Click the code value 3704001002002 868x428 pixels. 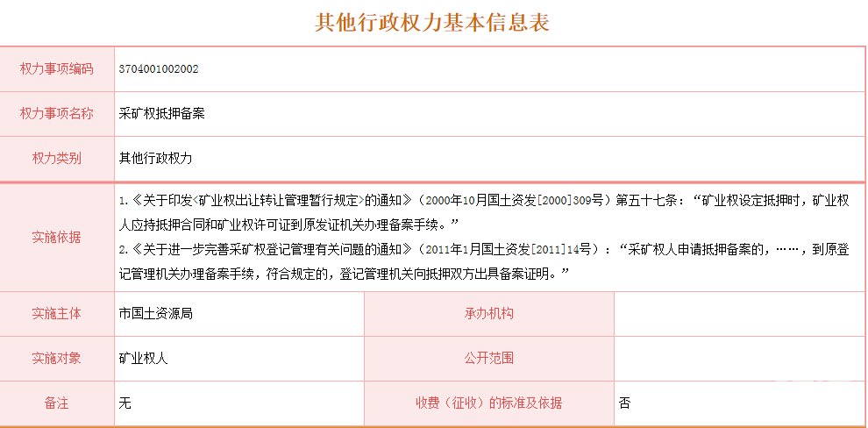coord(159,68)
